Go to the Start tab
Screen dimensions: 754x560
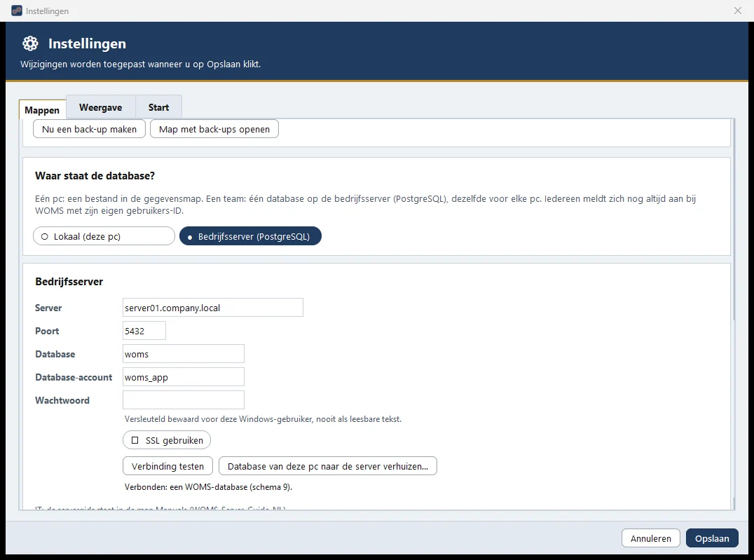(x=158, y=107)
